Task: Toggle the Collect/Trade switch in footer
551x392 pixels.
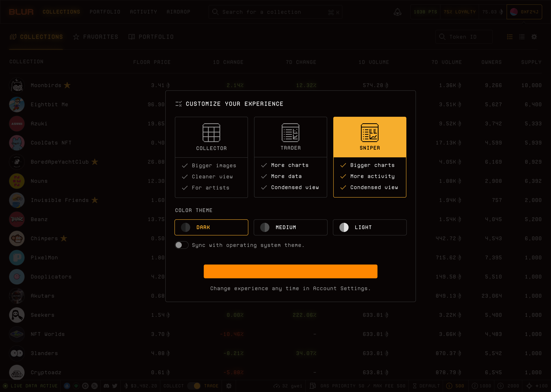Action: [x=194, y=386]
